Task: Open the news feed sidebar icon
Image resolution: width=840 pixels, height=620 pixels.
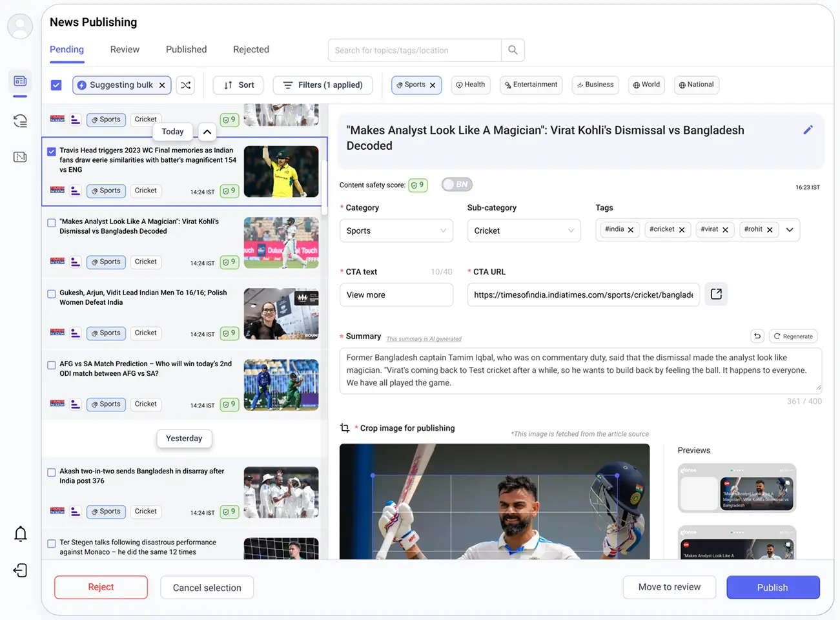Action: [20, 81]
